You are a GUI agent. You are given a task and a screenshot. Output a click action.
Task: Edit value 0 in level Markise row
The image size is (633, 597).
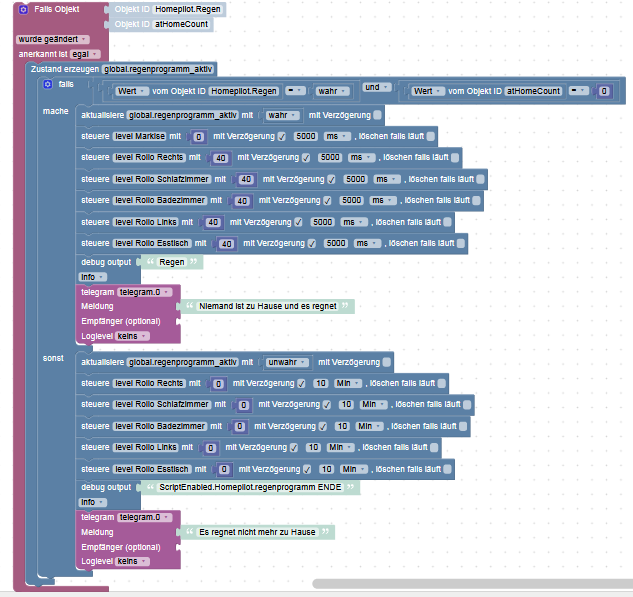pyautogui.click(x=198, y=137)
